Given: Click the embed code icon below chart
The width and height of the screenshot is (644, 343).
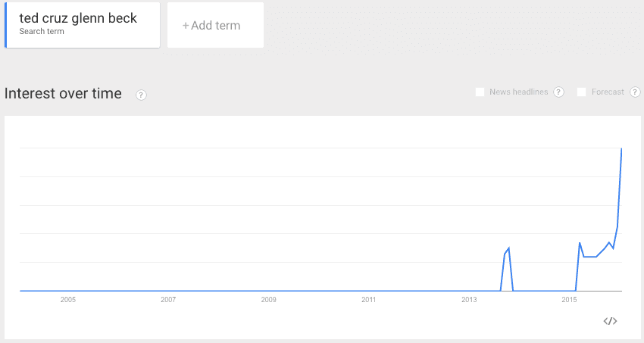Looking at the screenshot, I should pyautogui.click(x=610, y=321).
